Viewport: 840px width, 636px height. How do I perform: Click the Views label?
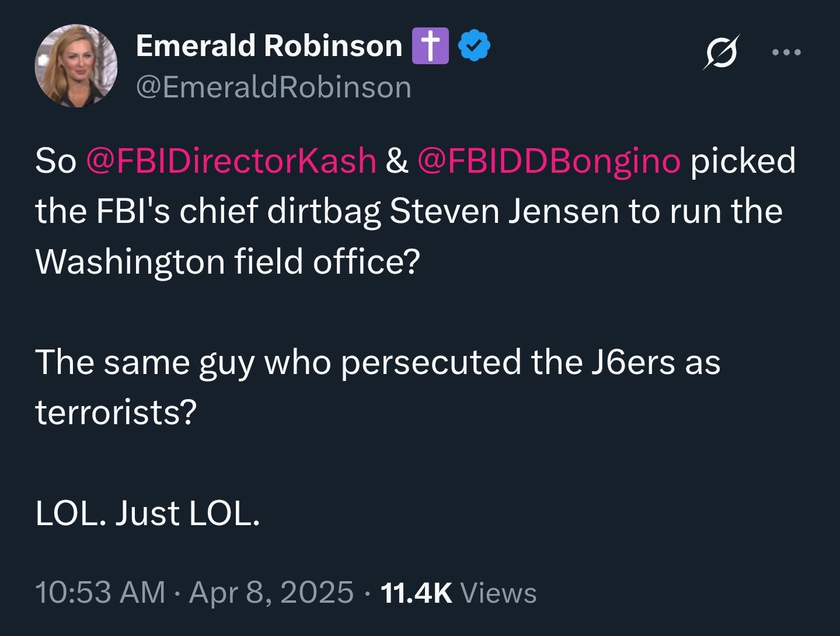pos(499,593)
